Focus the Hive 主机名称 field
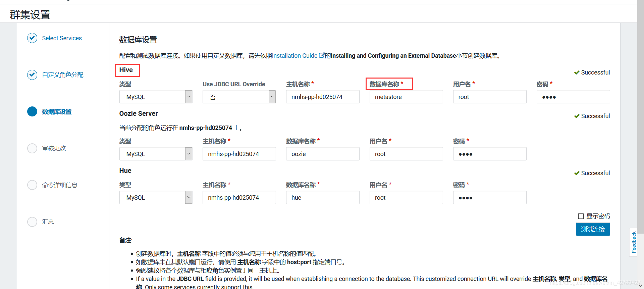 tap(323, 97)
